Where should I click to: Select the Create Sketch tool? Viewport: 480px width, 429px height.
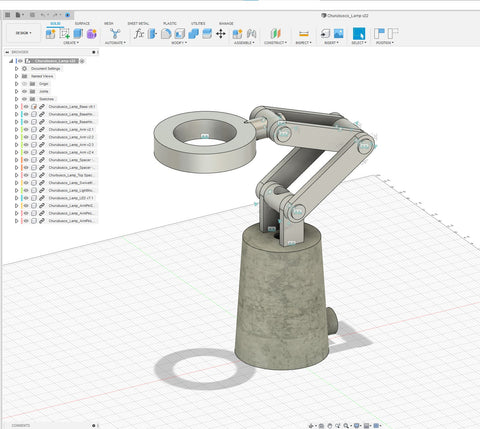point(64,33)
